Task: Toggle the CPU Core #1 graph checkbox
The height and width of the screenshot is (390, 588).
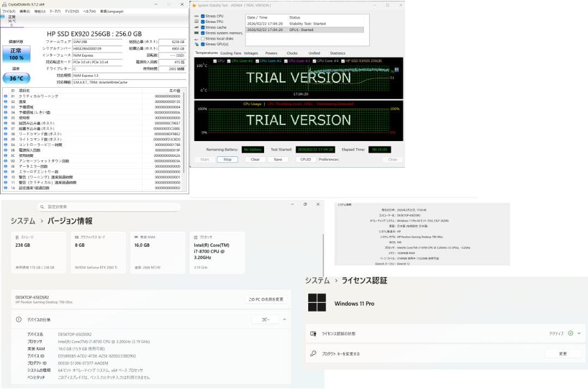Action: (229, 61)
